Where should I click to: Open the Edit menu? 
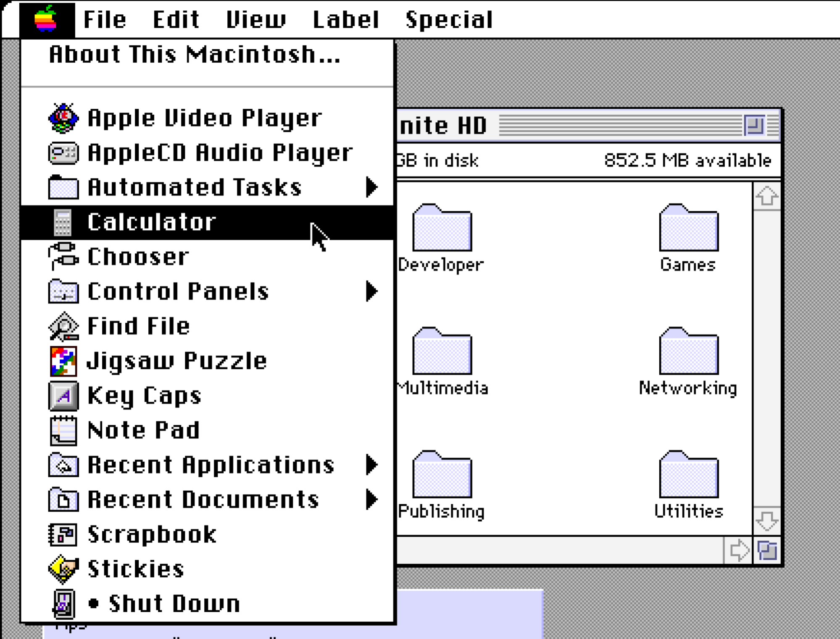(176, 19)
